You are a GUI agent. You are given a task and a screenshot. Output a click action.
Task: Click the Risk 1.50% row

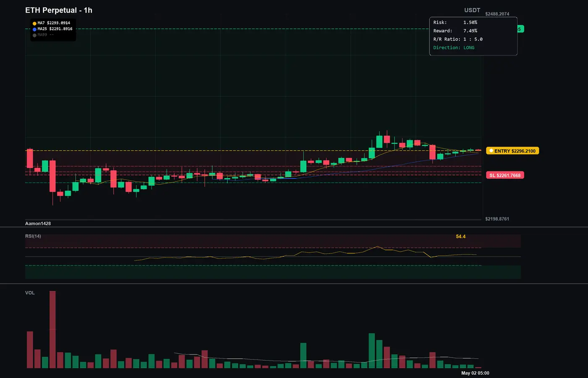(x=455, y=22)
